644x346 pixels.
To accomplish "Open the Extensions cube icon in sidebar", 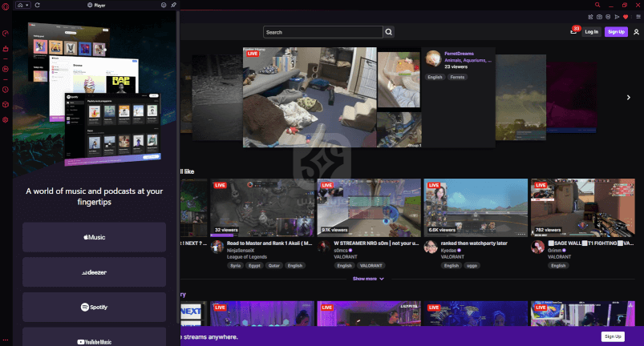I will pyautogui.click(x=6, y=105).
